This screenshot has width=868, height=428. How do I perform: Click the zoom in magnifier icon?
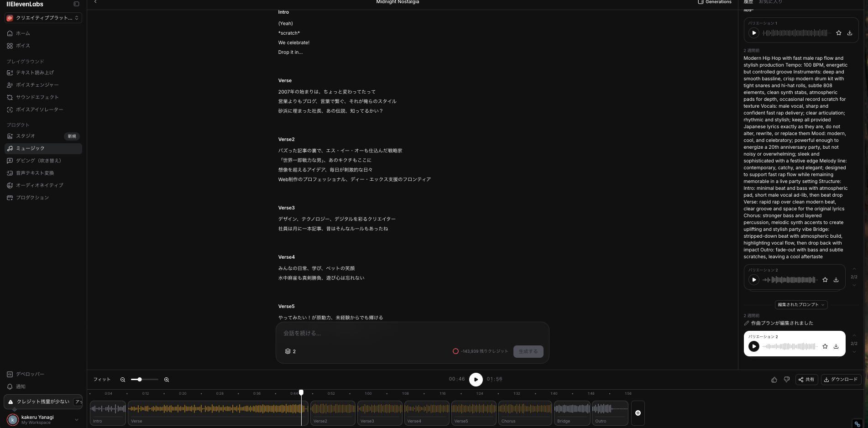tap(167, 380)
